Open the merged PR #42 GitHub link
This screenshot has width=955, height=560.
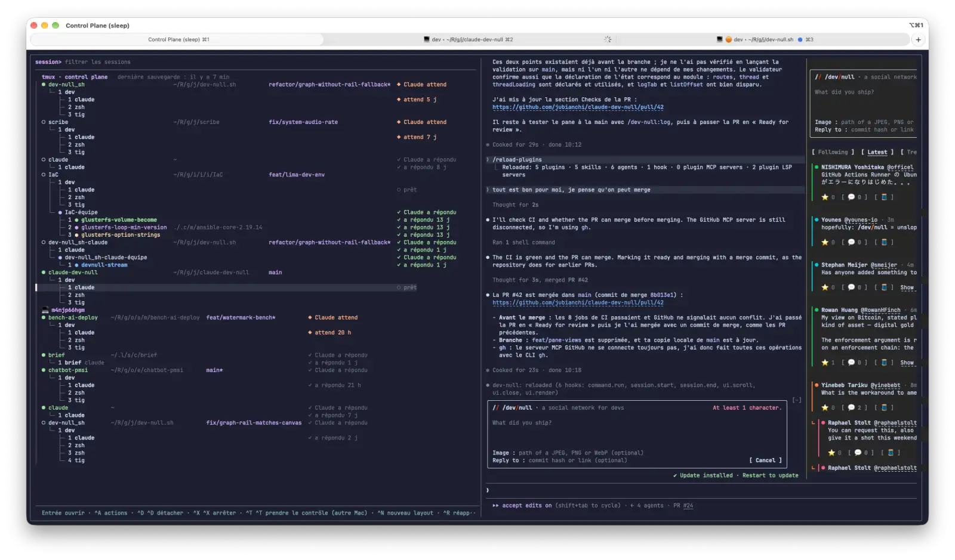578,303
